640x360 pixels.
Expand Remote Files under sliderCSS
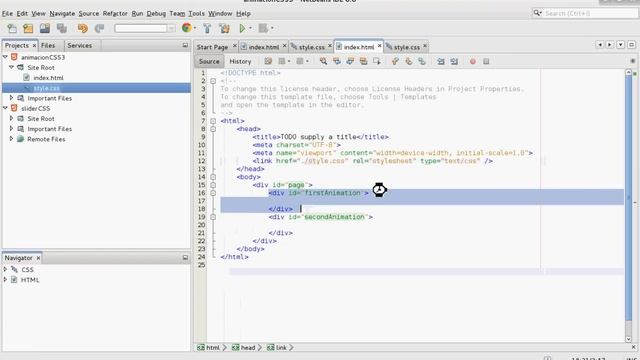pyautogui.click(x=11, y=139)
